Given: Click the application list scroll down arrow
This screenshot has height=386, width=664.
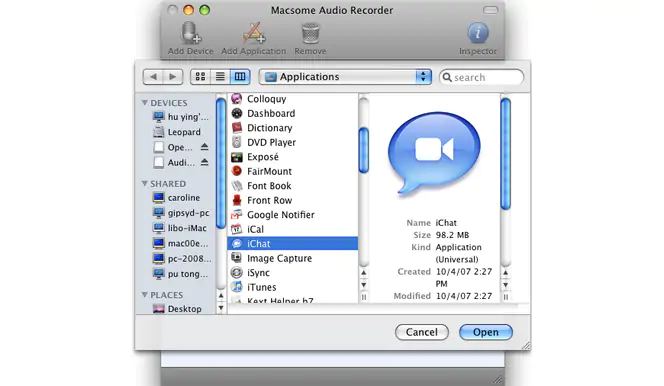Looking at the screenshot, I should coord(363,285).
